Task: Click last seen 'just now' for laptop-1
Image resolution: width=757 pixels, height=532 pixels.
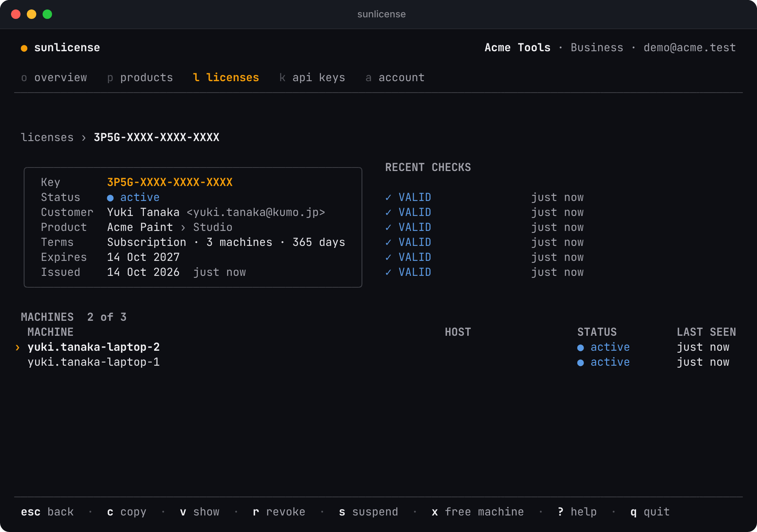Action: coord(703,362)
